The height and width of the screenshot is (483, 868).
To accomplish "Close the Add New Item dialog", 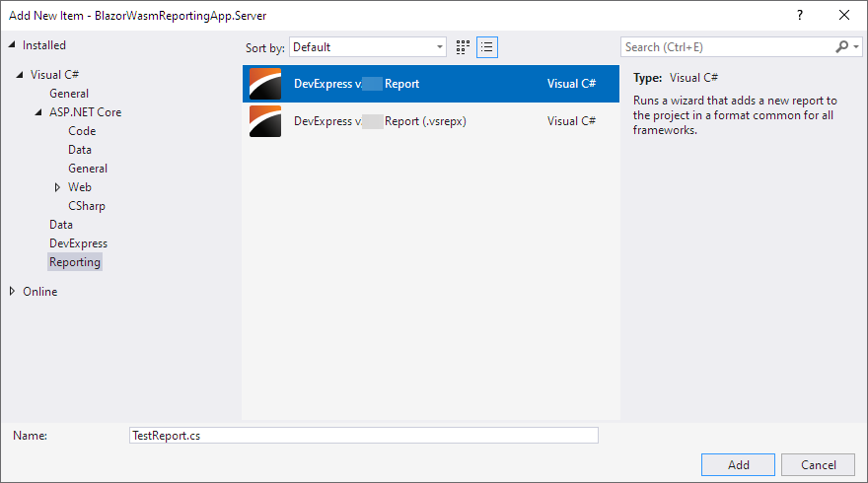I will click(x=844, y=15).
